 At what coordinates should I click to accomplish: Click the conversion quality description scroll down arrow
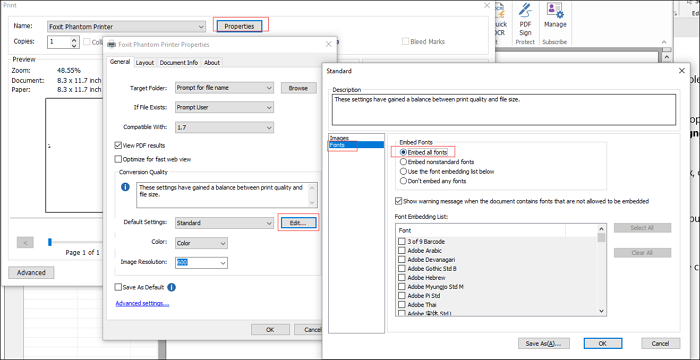coord(313,202)
